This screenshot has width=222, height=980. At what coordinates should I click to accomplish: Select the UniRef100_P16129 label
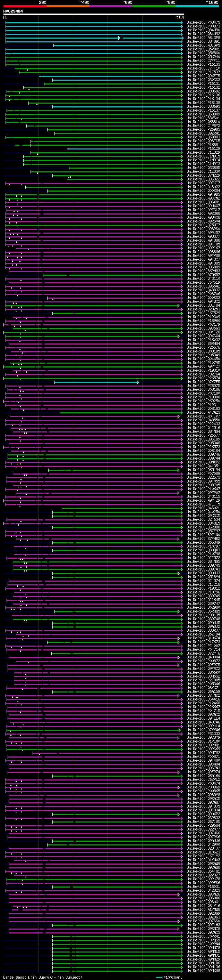click(x=203, y=148)
